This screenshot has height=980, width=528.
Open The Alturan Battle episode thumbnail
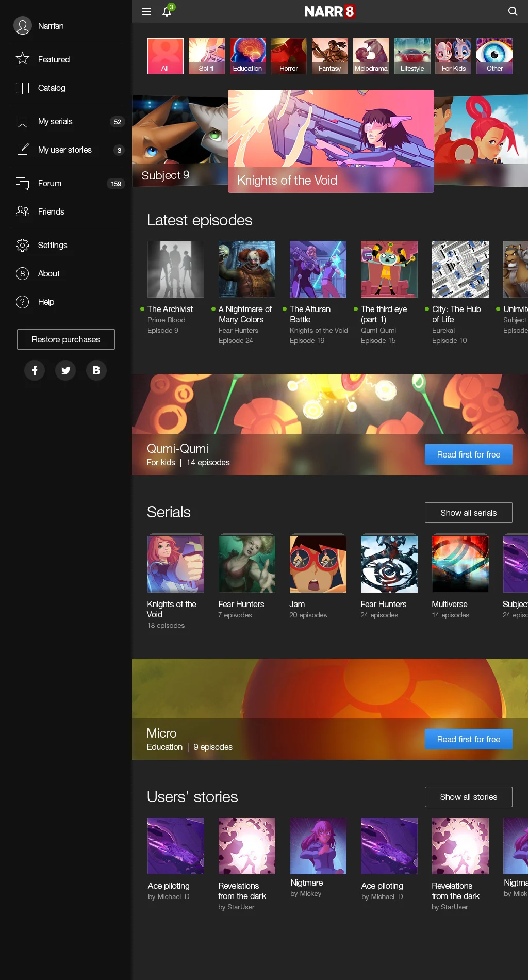(318, 269)
